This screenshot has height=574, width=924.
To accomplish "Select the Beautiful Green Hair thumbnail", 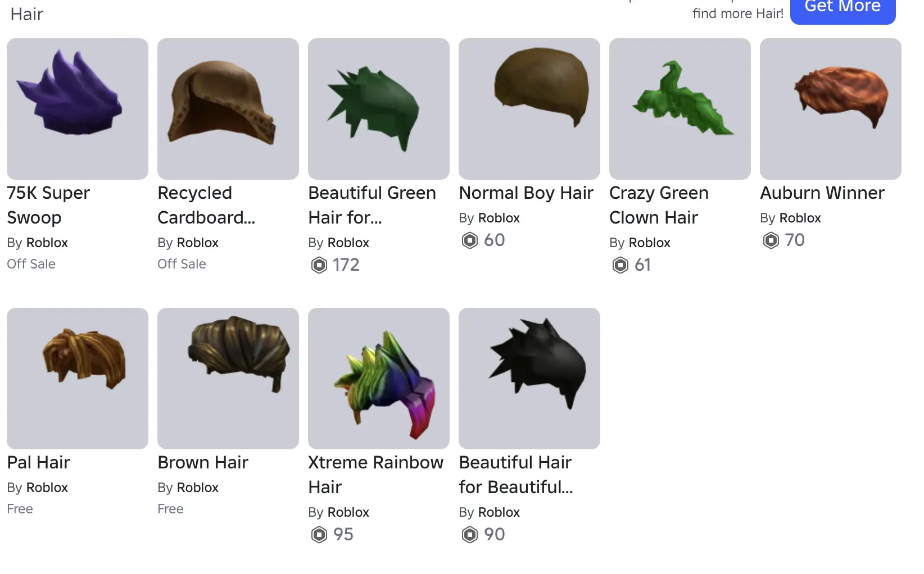I will (379, 109).
